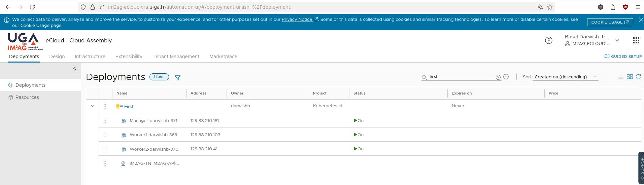Open the filter funnel icon beside Deployments
The width and height of the screenshot is (644, 185).
(178, 78)
